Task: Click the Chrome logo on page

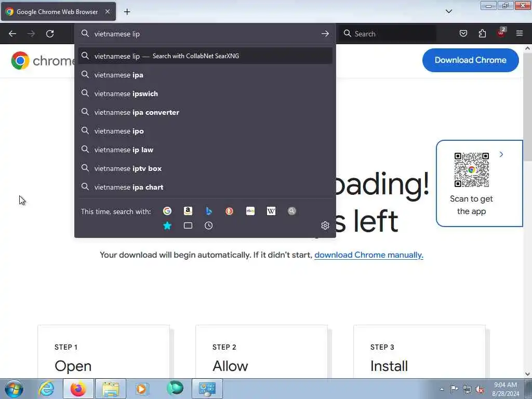Action: 20,61
